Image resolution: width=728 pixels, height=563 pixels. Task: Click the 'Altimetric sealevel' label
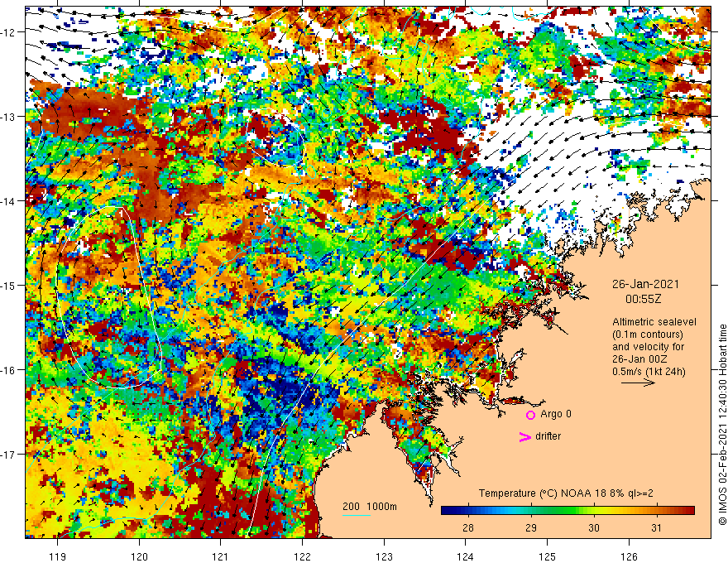(x=654, y=322)
